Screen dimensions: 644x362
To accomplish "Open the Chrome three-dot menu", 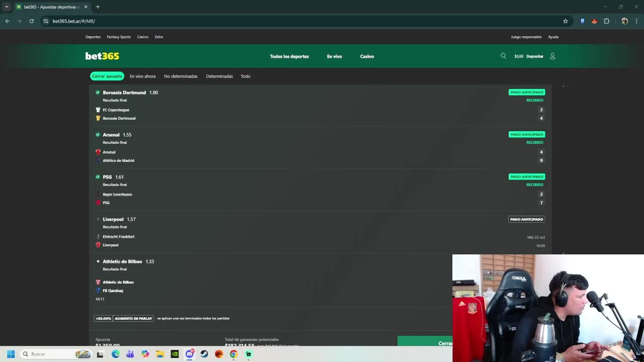I will 637,21.
